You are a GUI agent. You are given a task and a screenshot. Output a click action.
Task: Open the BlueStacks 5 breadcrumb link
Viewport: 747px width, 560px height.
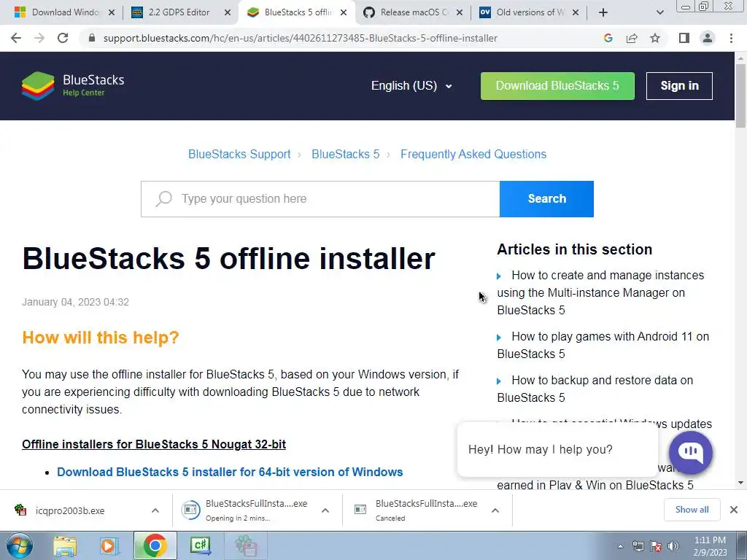345,155
